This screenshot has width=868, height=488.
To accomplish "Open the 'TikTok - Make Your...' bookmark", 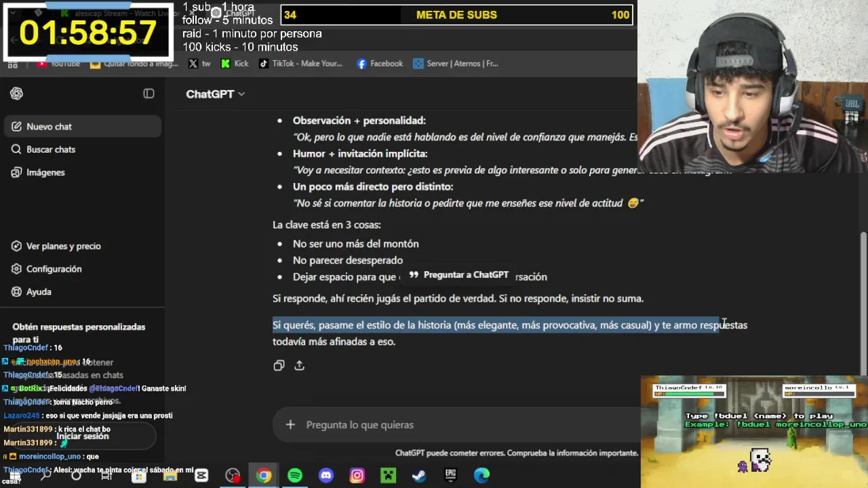I will (300, 64).
